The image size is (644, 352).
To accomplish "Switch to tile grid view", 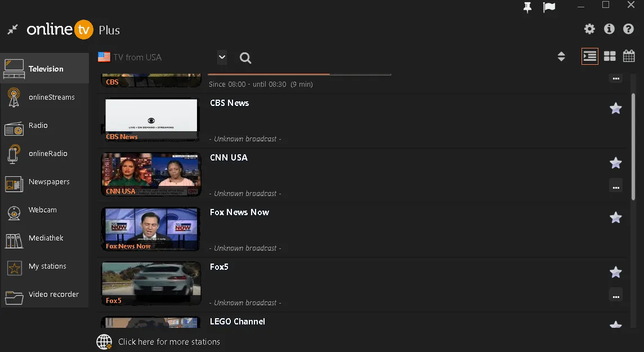I will coord(610,56).
